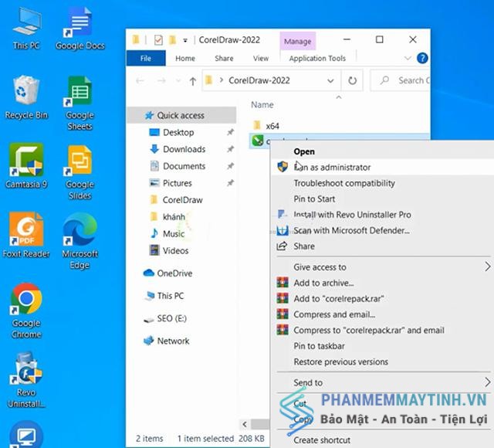Launch Camtasia 9 desktop shortcut
The width and height of the screenshot is (494, 448).
point(26,166)
